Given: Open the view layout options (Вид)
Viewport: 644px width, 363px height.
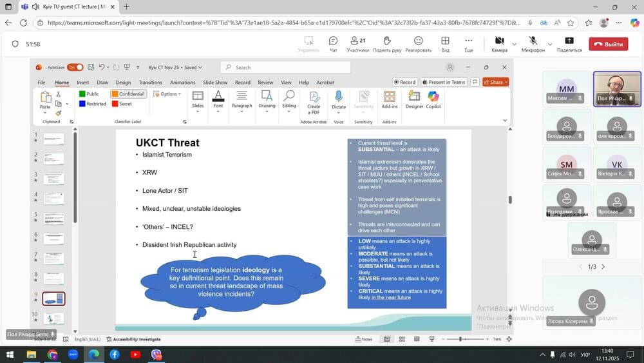Looking at the screenshot, I should pos(445,44).
